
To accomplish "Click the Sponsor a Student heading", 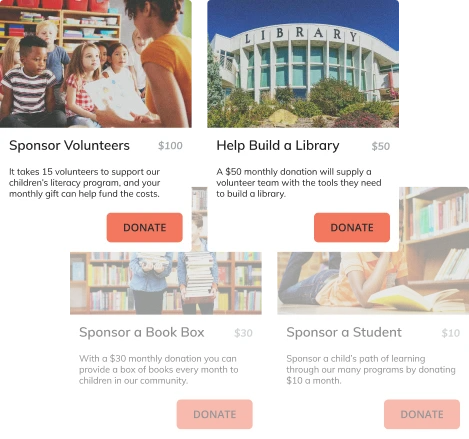I will coord(344,332).
